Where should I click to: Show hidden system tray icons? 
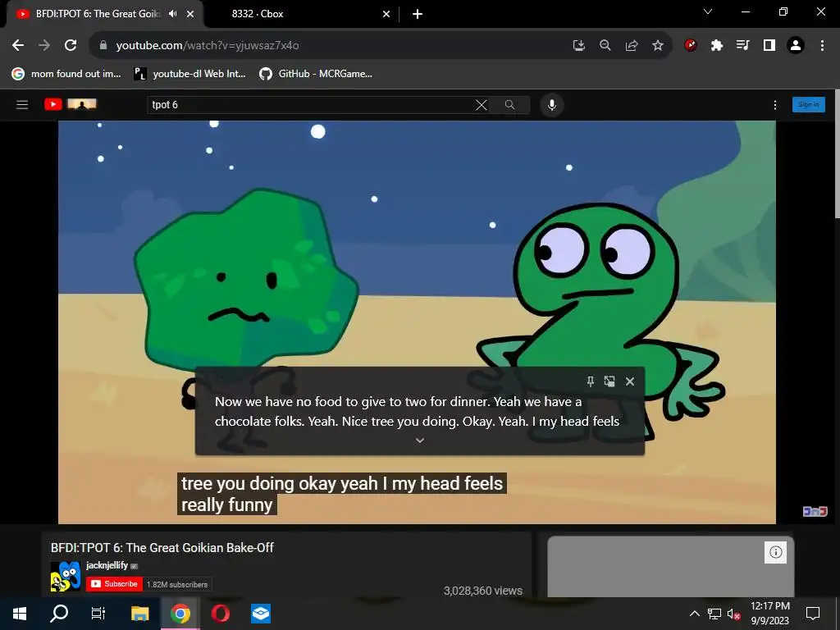pyautogui.click(x=694, y=614)
